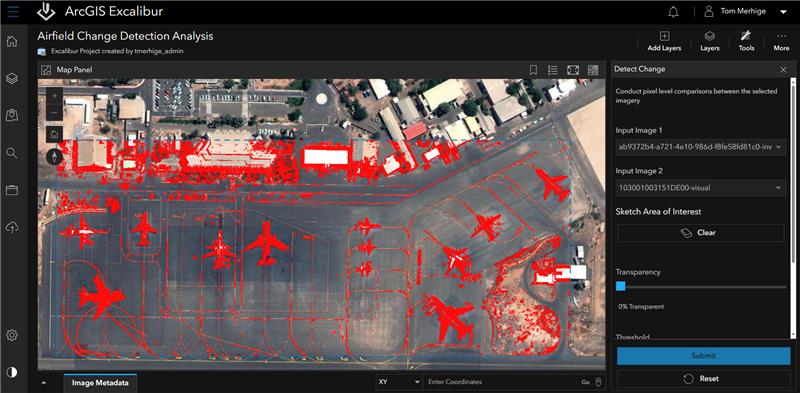Click the '0% Transparent' value text
The width and height of the screenshot is (800, 393).
coord(641,307)
